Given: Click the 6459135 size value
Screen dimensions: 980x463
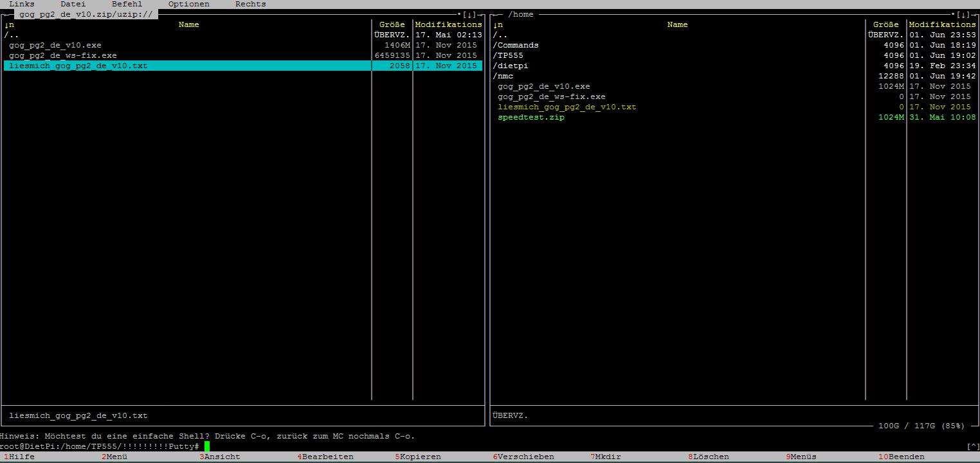Looking at the screenshot, I should (x=392, y=55).
